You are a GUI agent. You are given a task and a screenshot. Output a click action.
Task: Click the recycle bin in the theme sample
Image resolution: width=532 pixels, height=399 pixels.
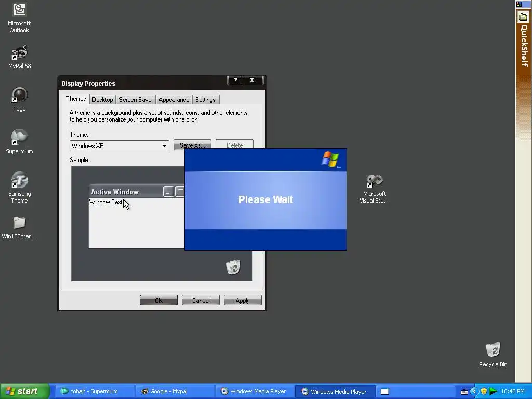[233, 267]
